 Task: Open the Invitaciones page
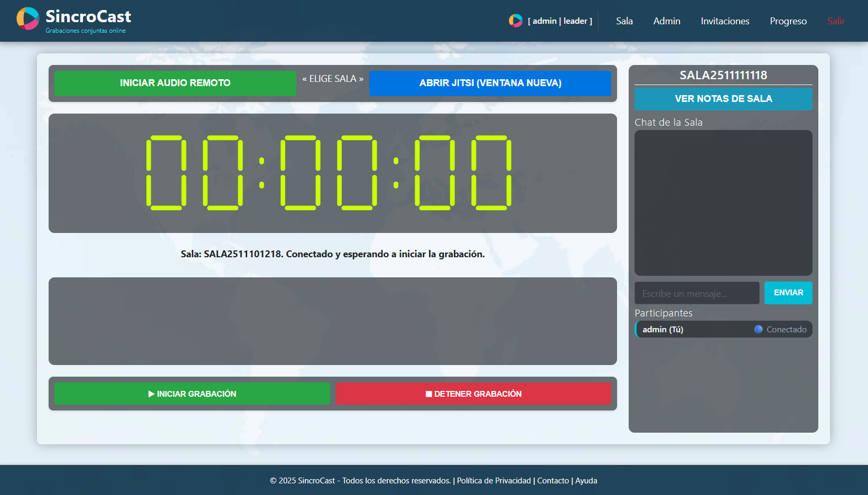(725, 21)
